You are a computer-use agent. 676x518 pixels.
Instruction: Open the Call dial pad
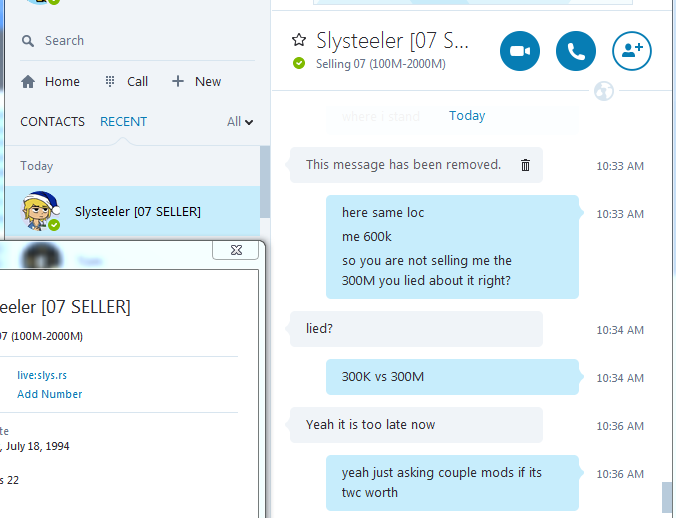(127, 81)
